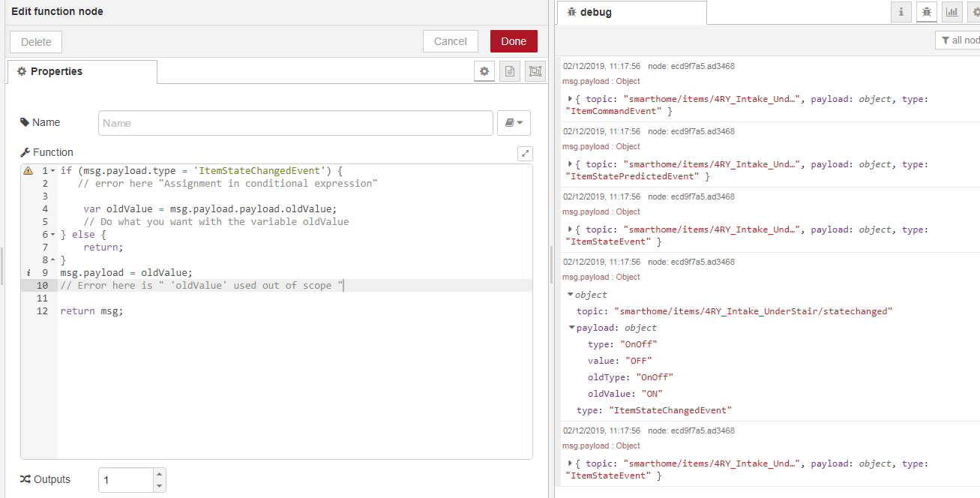Click the Delete button
This screenshot has width=980, height=498.
pos(36,42)
